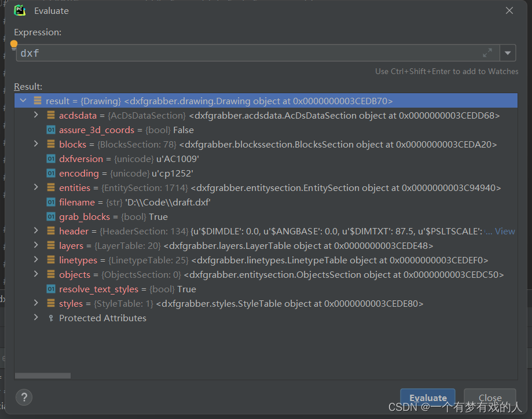Collapse the result Drawing root node

tap(23, 101)
